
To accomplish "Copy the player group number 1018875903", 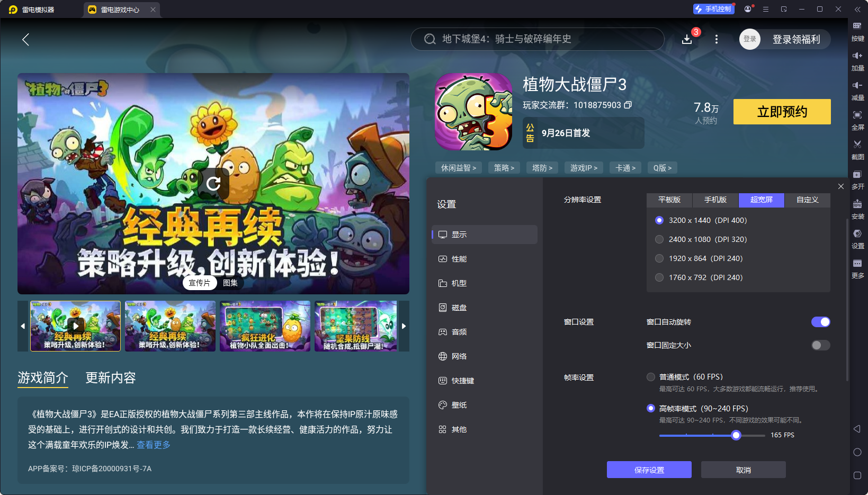I will [x=628, y=105].
